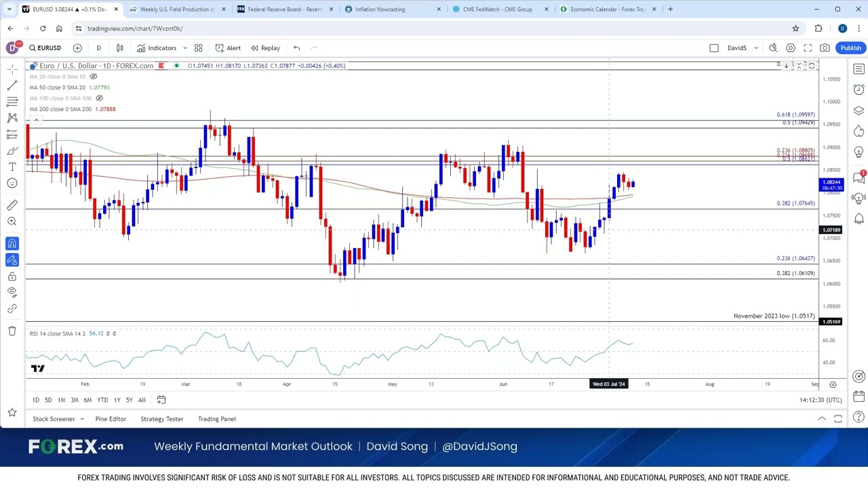Open the chats panel with notification
This screenshot has height=488, width=868.
[x=859, y=178]
